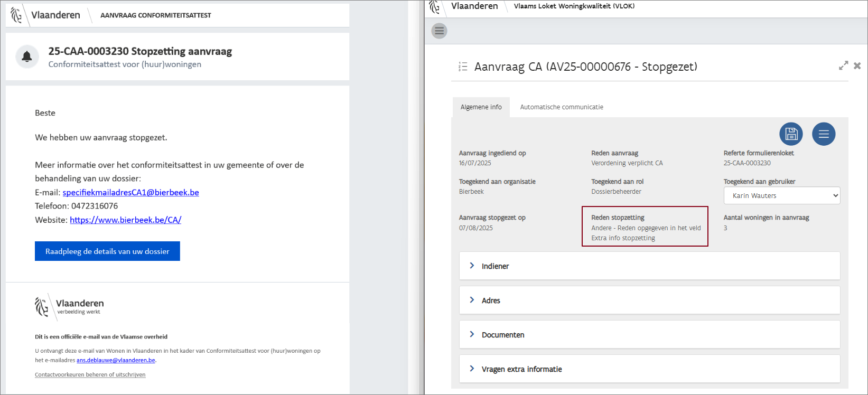Click the notification bell icon
Viewport: 868px width, 395px height.
coord(27,57)
